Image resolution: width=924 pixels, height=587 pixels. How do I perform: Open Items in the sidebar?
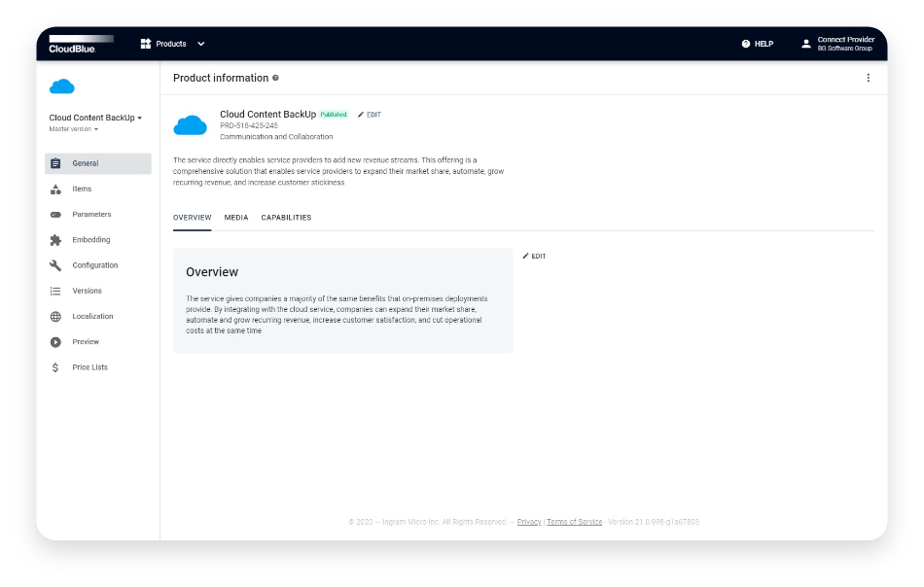[x=82, y=189]
